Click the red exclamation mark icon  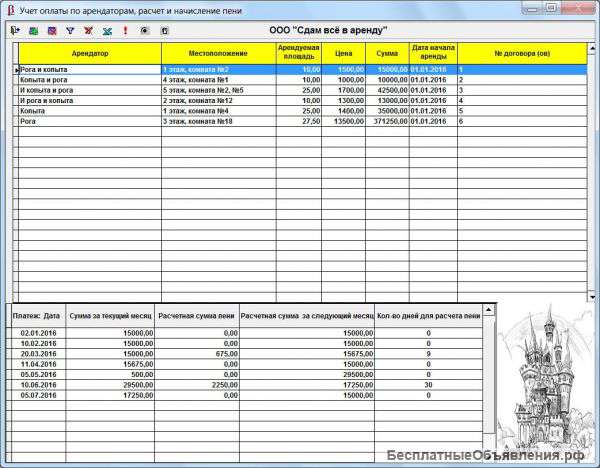pyautogui.click(x=125, y=31)
